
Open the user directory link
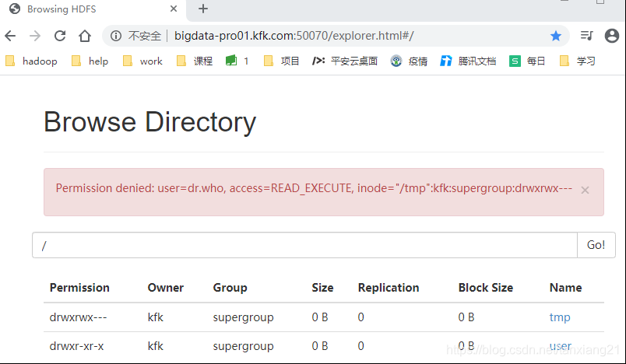click(x=560, y=346)
